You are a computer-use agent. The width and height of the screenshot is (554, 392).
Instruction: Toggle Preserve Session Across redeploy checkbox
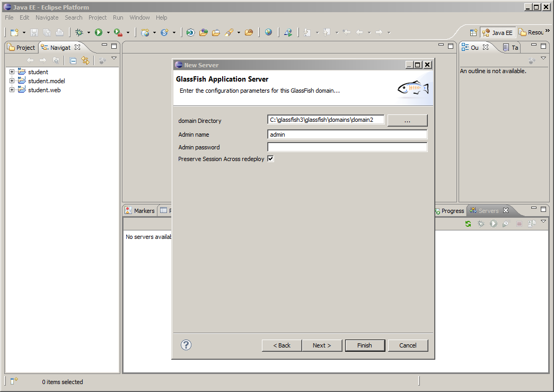(x=271, y=159)
